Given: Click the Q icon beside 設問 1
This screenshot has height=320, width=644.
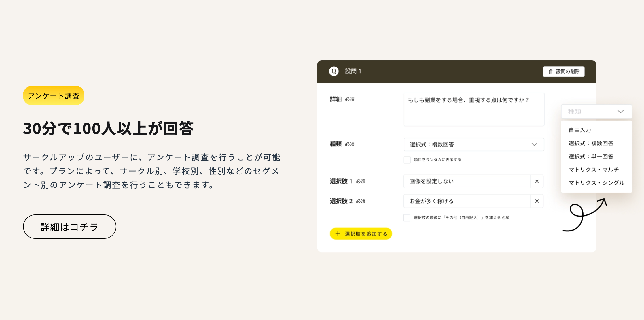Looking at the screenshot, I should tap(334, 71).
